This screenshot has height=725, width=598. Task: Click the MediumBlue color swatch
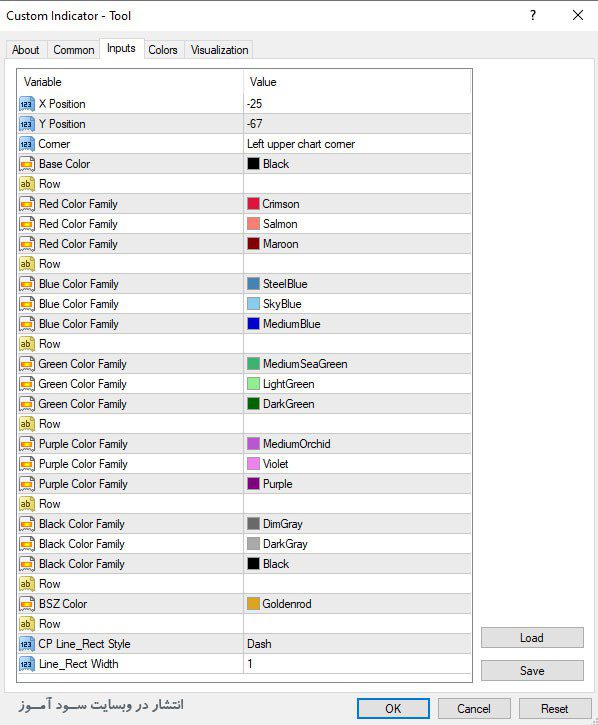coord(253,324)
